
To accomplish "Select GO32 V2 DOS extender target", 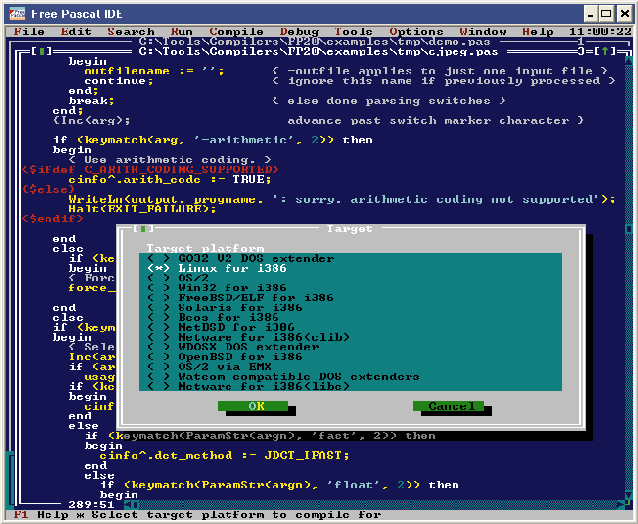I will click(x=159, y=258).
